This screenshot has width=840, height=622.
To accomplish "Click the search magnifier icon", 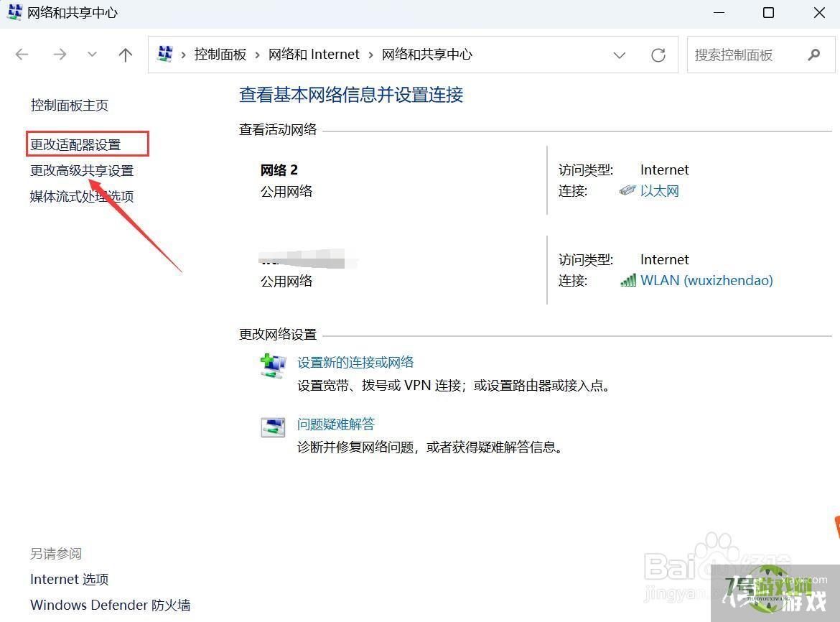I will tap(814, 55).
